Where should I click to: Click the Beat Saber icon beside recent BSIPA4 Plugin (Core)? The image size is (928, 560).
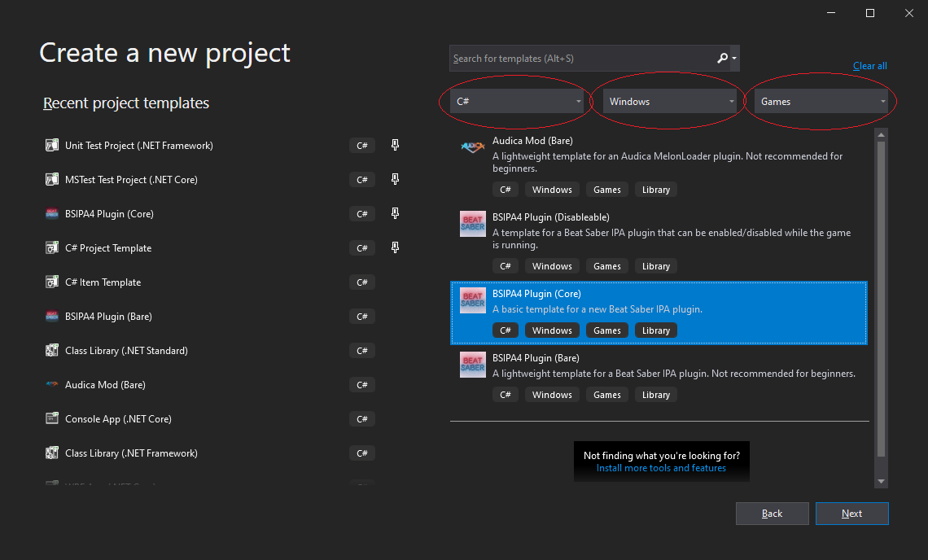point(52,214)
